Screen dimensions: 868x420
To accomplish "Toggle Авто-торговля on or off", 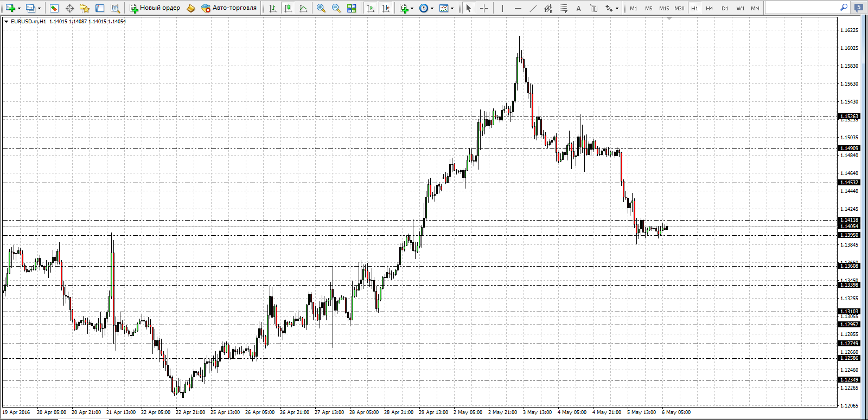I will click(229, 8).
